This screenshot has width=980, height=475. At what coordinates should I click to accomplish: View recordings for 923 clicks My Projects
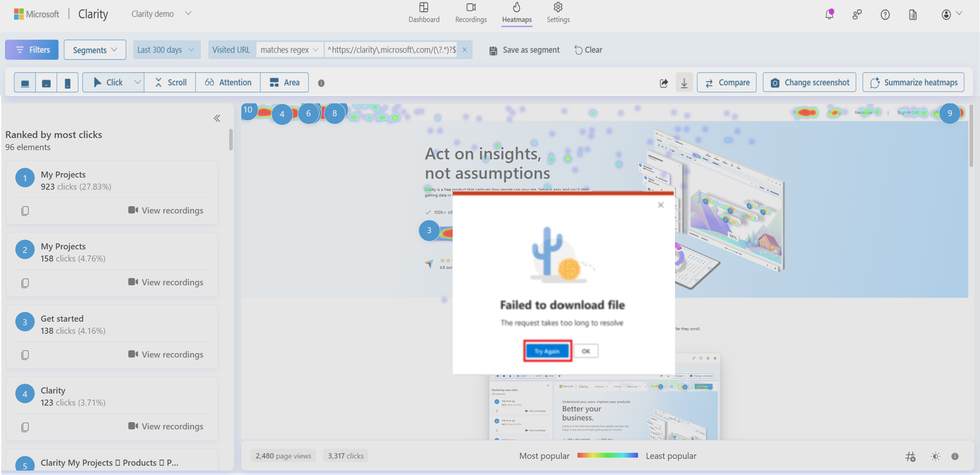coord(166,210)
